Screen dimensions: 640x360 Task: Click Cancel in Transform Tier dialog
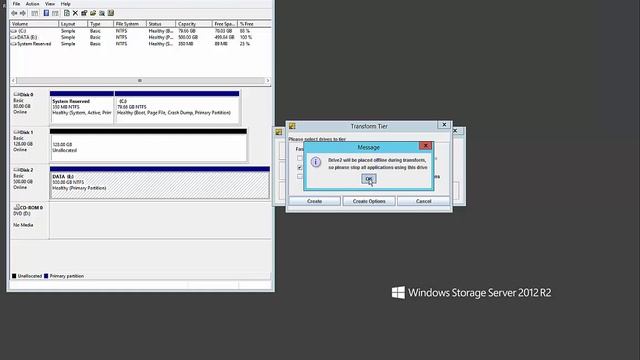point(423,201)
